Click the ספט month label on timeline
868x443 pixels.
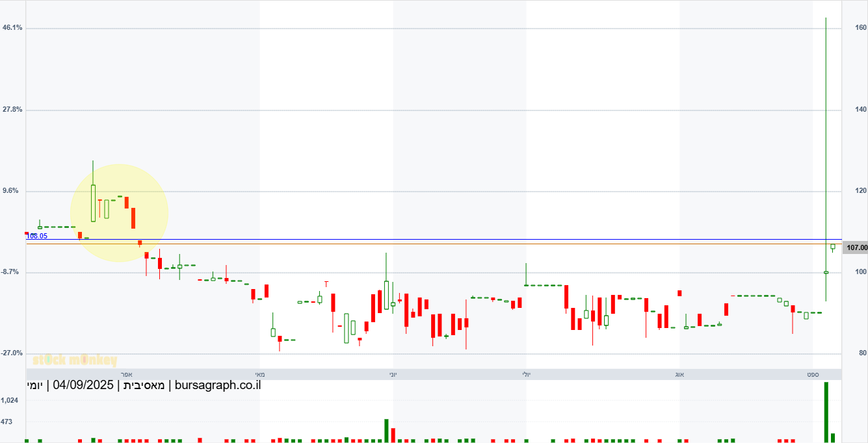coord(813,375)
